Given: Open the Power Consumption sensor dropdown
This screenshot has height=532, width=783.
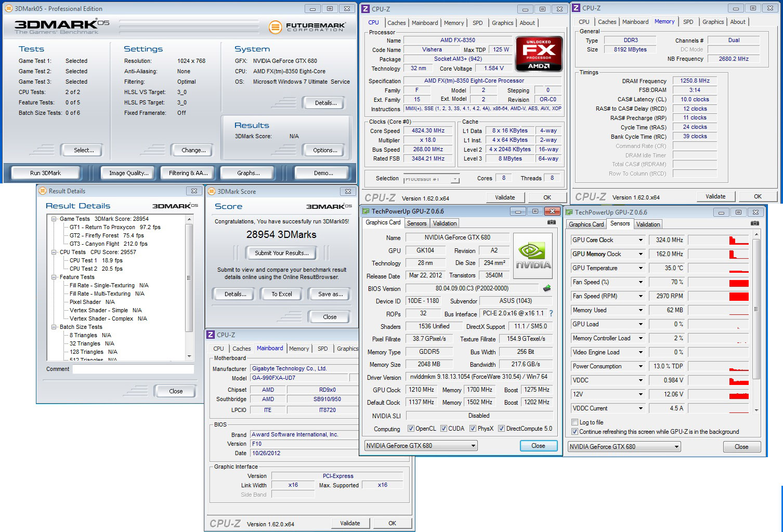Looking at the screenshot, I should pyautogui.click(x=641, y=366).
